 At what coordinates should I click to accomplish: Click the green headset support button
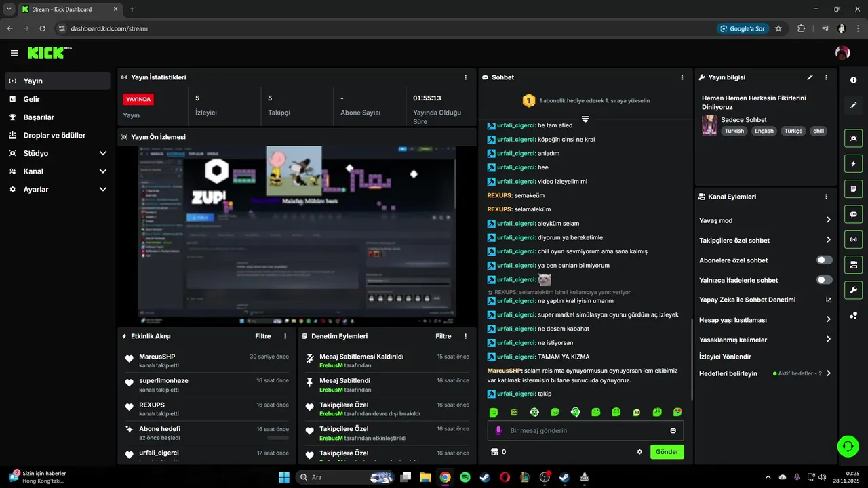848,445
